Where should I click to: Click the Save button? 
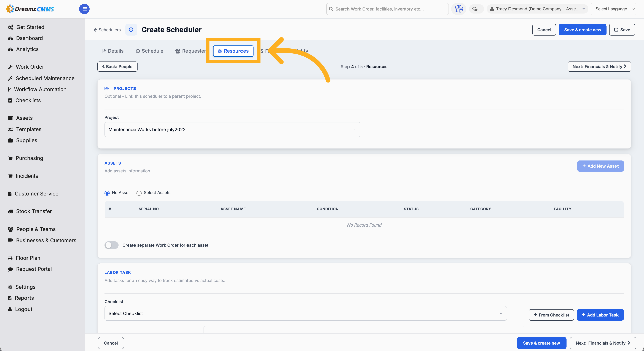(x=622, y=30)
